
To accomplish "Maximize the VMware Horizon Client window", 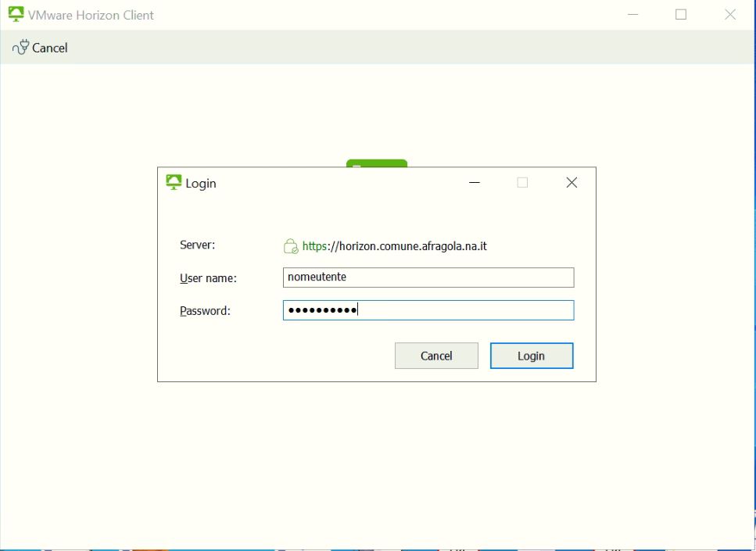I will pos(681,15).
